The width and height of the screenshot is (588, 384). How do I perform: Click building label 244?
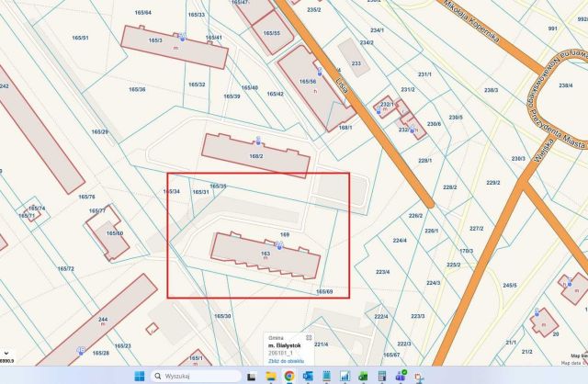(x=103, y=320)
